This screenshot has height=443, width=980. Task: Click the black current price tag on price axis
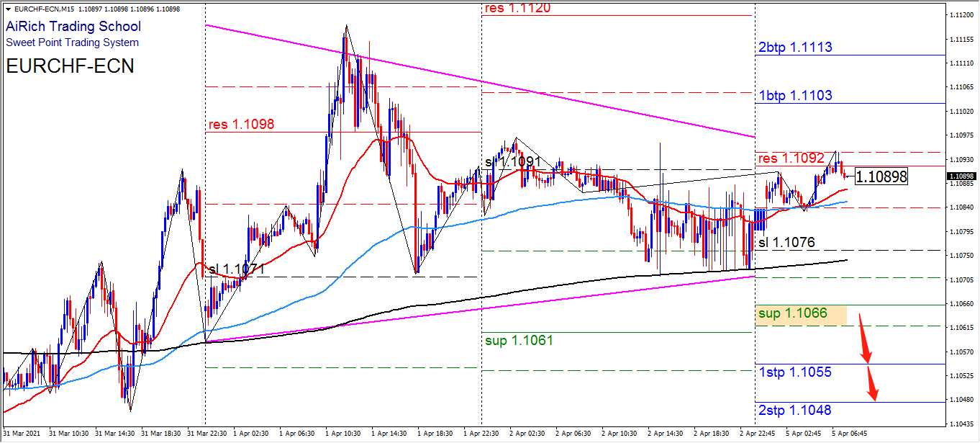(x=961, y=176)
